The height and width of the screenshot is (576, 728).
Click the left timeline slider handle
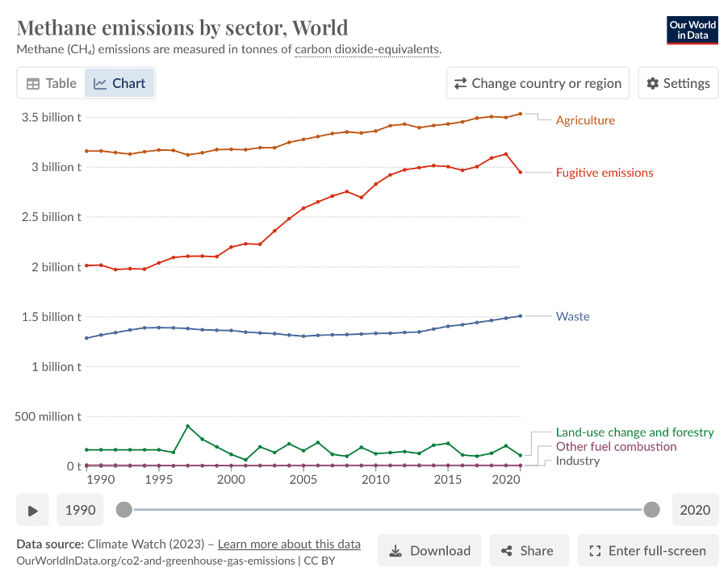point(123,510)
